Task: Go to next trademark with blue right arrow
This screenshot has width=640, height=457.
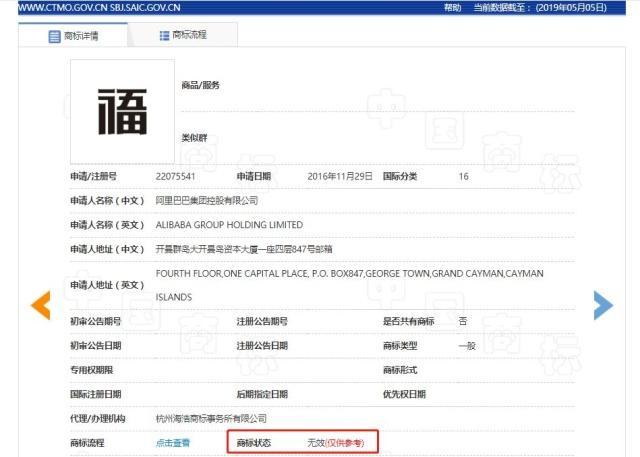Action: pos(603,305)
